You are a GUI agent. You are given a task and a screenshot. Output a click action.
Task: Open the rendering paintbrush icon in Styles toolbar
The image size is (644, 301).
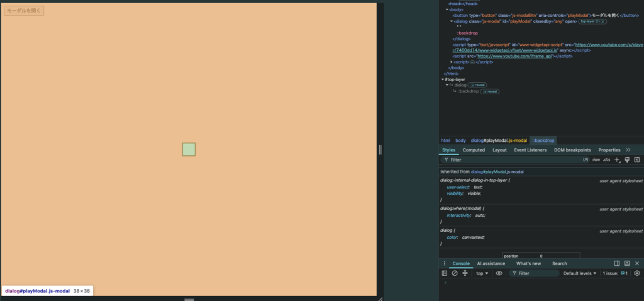click(x=627, y=160)
